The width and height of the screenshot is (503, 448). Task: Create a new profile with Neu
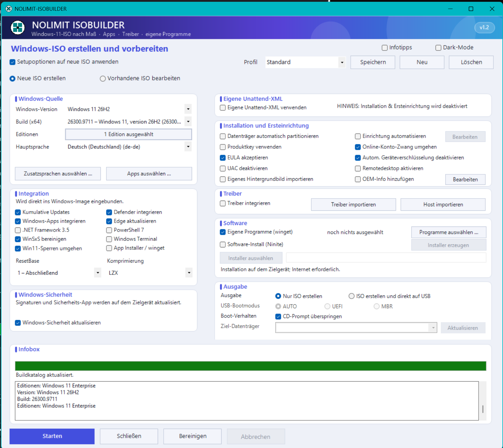point(422,62)
